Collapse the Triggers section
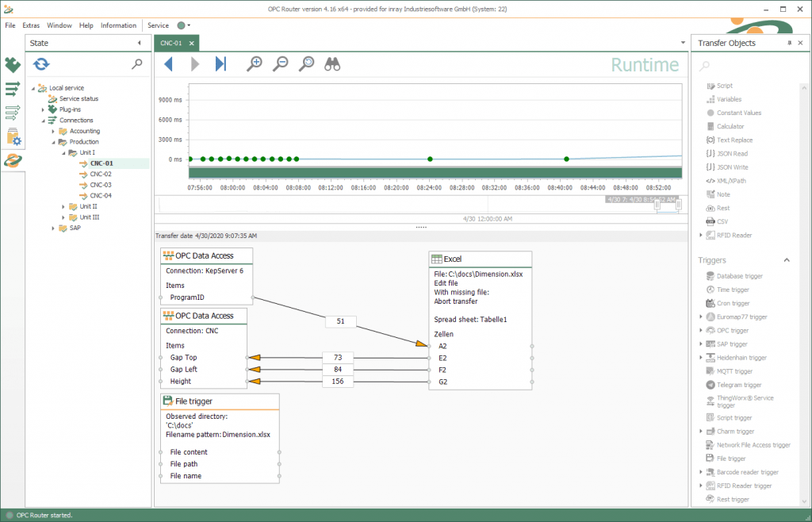Screen dimensions: 812x522 787,260
